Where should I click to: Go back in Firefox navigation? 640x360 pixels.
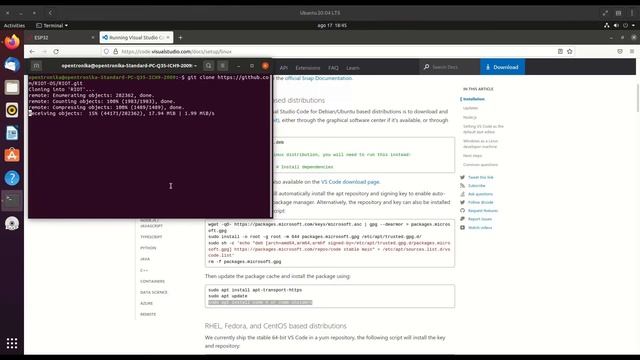(x=32, y=51)
